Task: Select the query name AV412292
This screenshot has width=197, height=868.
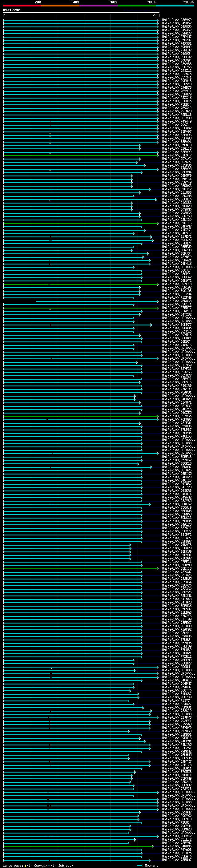Action: 11,10
